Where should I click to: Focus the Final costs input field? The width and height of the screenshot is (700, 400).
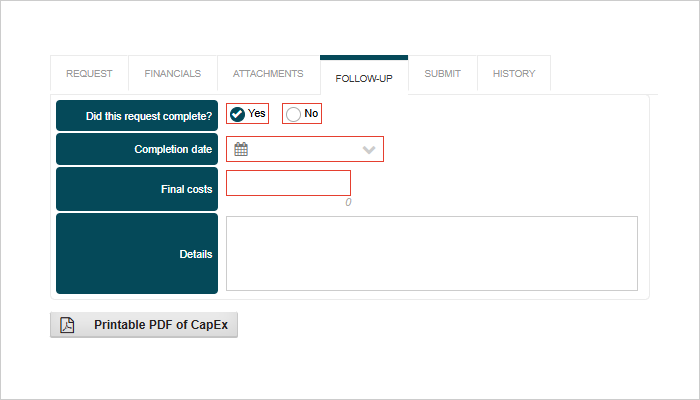tap(288, 183)
